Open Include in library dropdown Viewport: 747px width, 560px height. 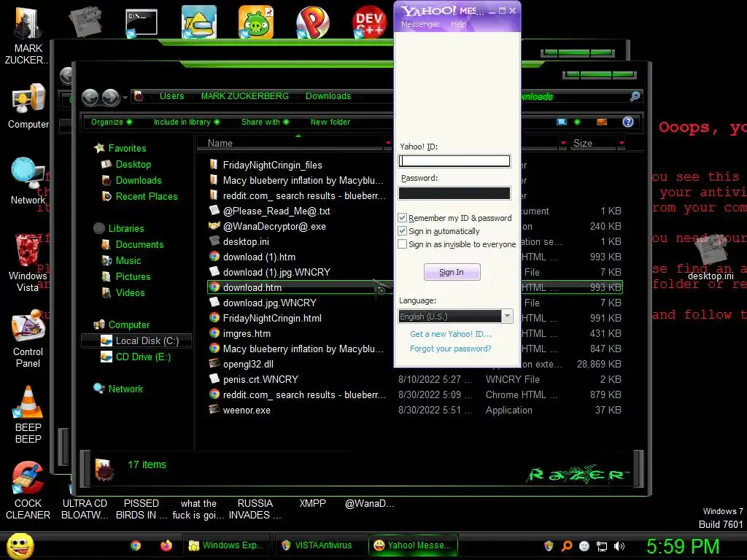(x=186, y=122)
